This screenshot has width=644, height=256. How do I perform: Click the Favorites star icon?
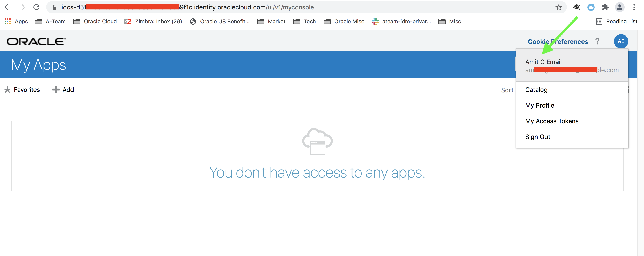pos(7,90)
